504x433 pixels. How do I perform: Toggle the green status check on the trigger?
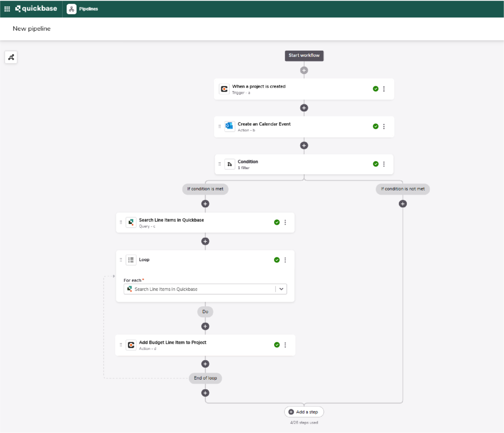(x=375, y=89)
